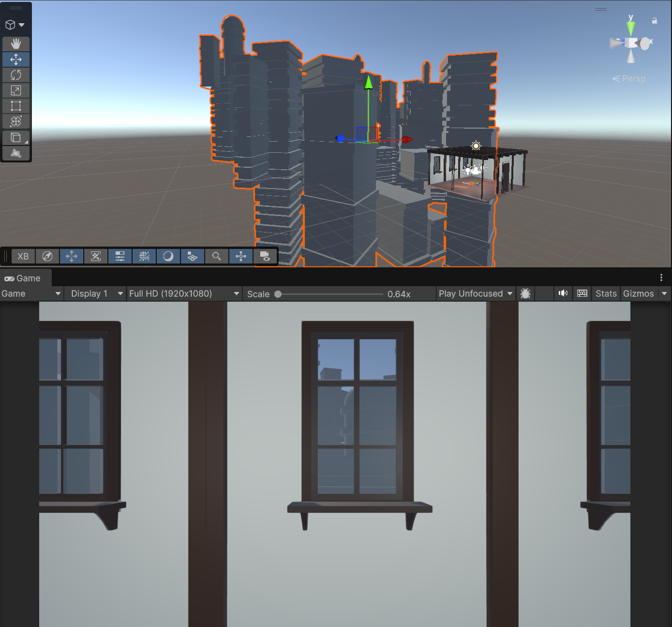Click the Gizmos button
The image size is (672, 627).
click(x=638, y=293)
